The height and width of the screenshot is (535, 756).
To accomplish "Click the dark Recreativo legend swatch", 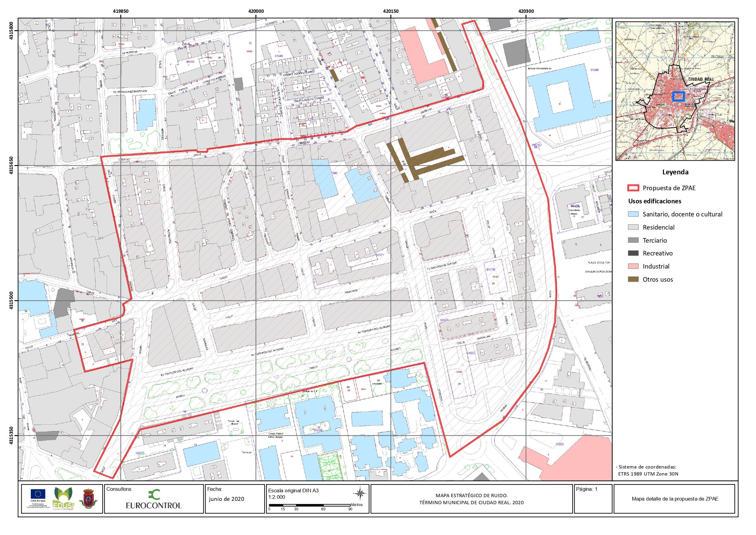I will click(633, 253).
